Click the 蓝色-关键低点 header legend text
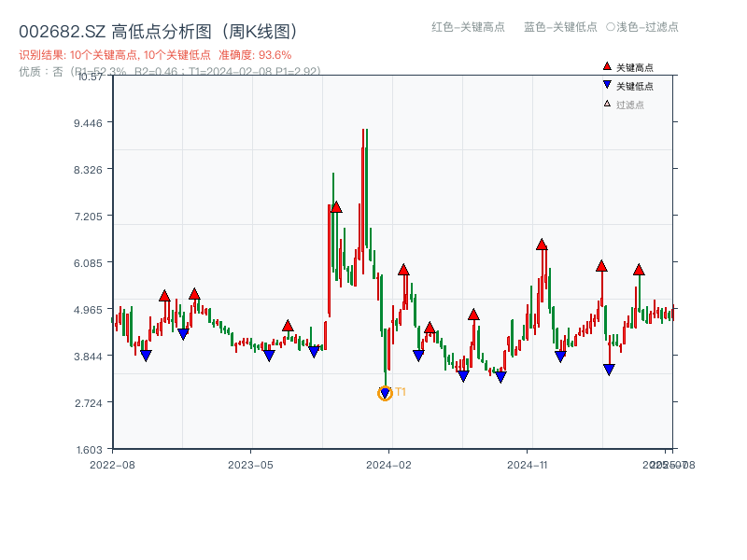Screen dimensions: 747x560 [560, 27]
